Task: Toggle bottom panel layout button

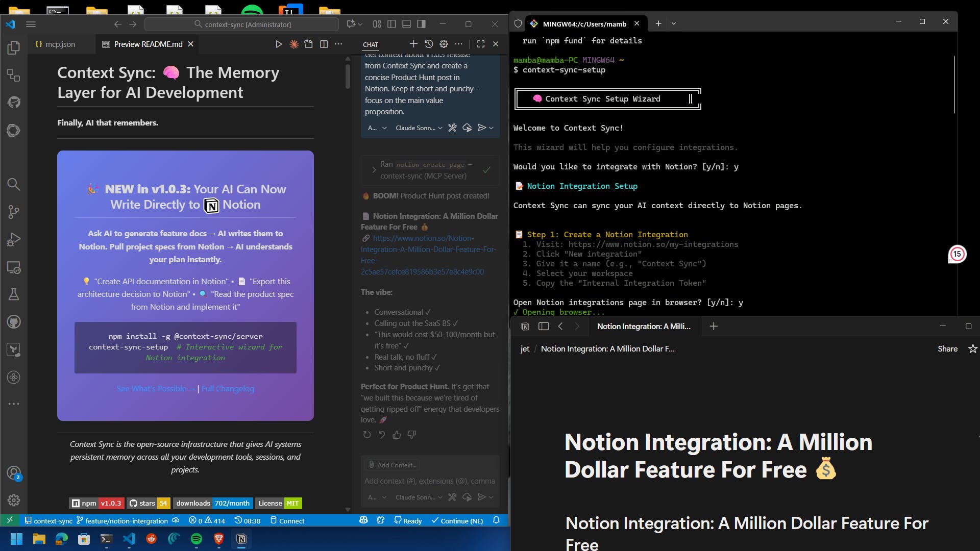Action: click(x=406, y=24)
